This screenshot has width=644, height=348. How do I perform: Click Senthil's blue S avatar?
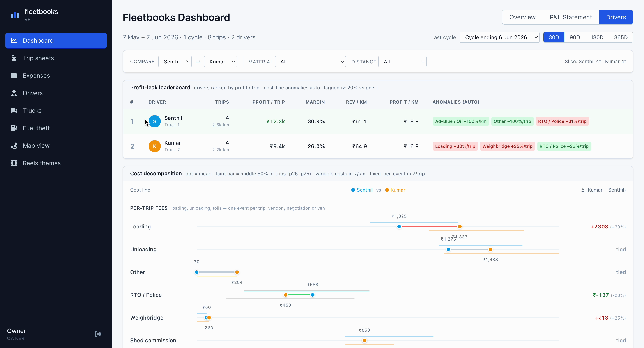point(154,121)
